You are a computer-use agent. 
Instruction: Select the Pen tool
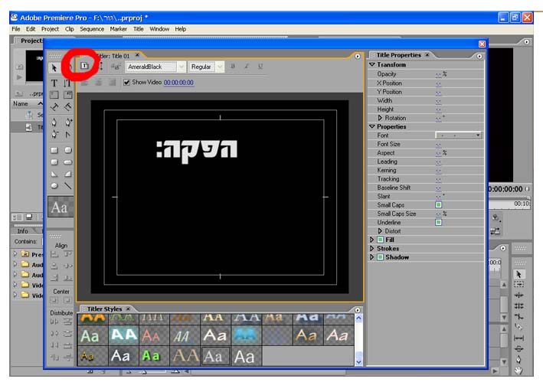point(54,122)
